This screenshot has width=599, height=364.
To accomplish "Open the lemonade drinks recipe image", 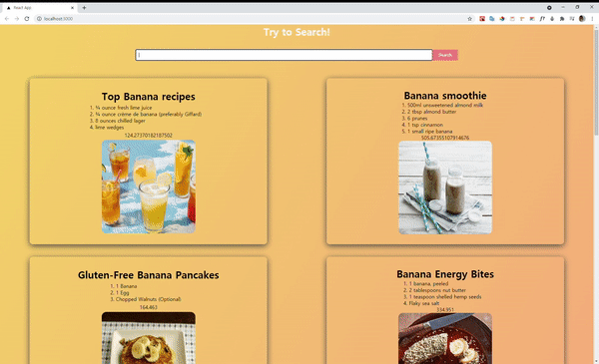I will tap(148, 186).
